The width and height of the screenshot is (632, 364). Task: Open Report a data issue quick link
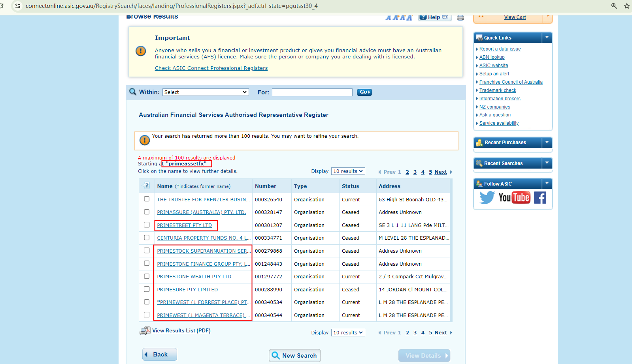click(x=500, y=49)
